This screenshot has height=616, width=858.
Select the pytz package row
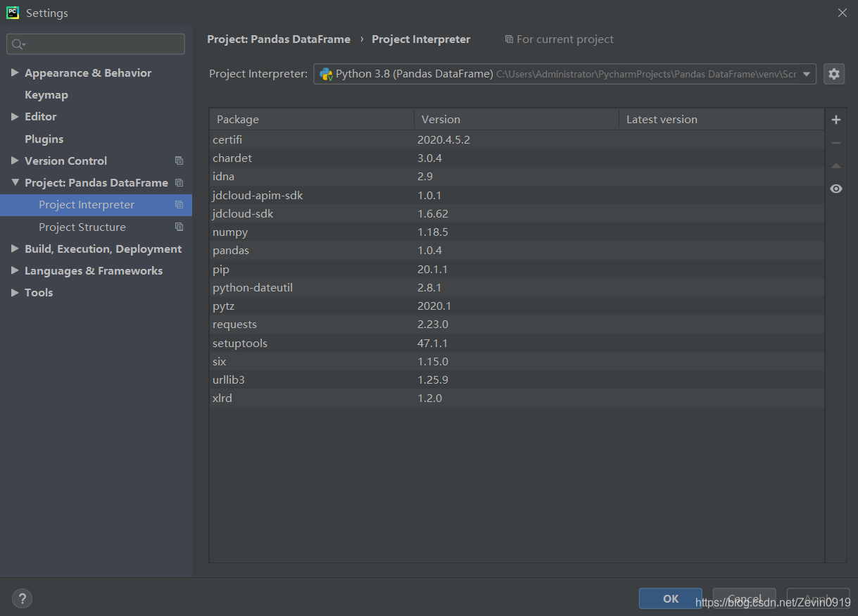pyautogui.click(x=517, y=306)
